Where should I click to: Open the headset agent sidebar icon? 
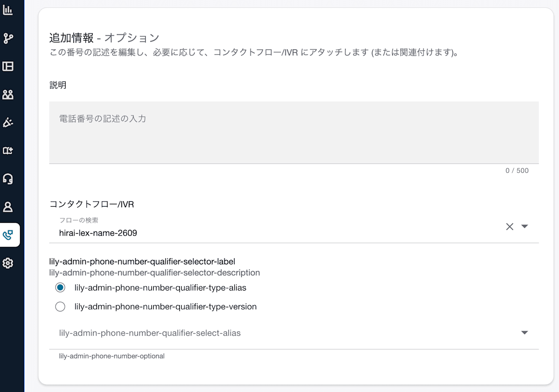pos(7,179)
